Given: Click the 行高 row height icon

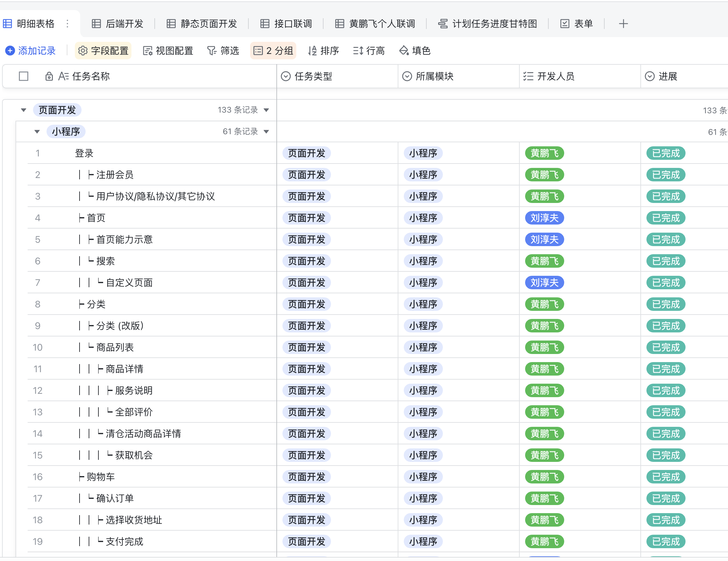Looking at the screenshot, I should pyautogui.click(x=358, y=51).
